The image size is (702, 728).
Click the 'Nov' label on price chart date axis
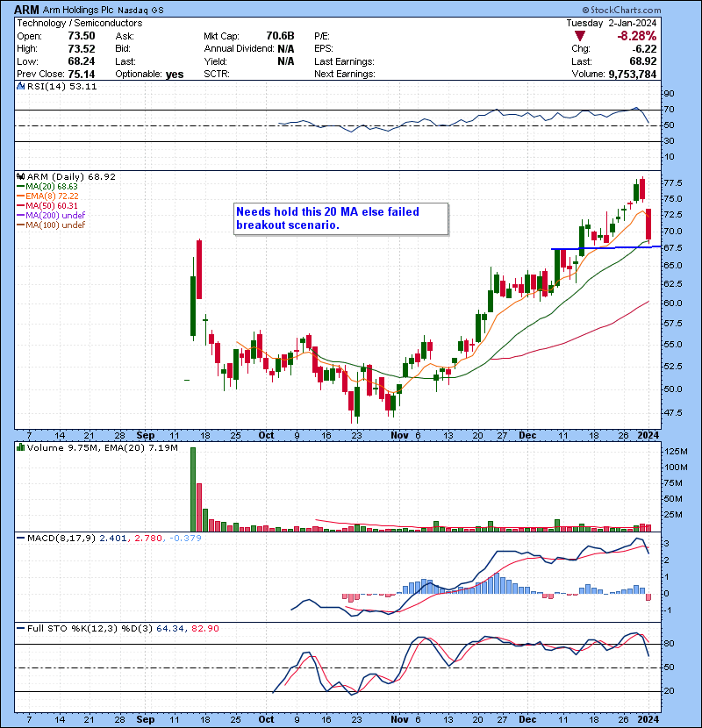click(399, 436)
